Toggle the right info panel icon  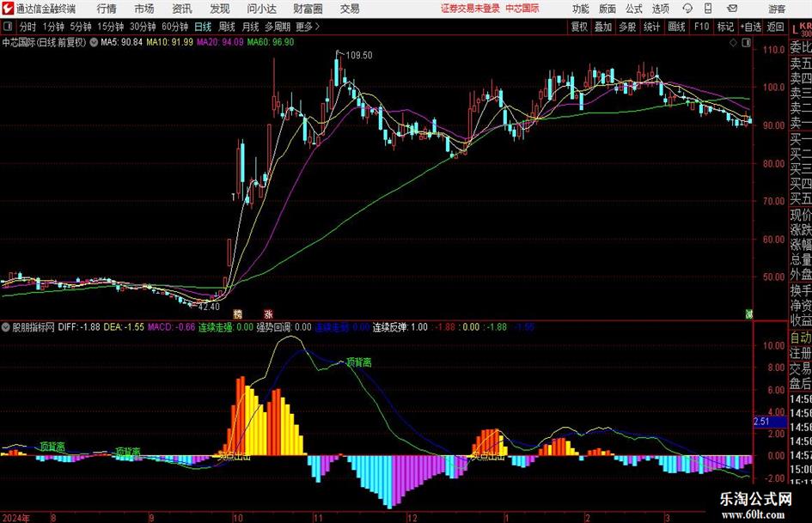746,43
